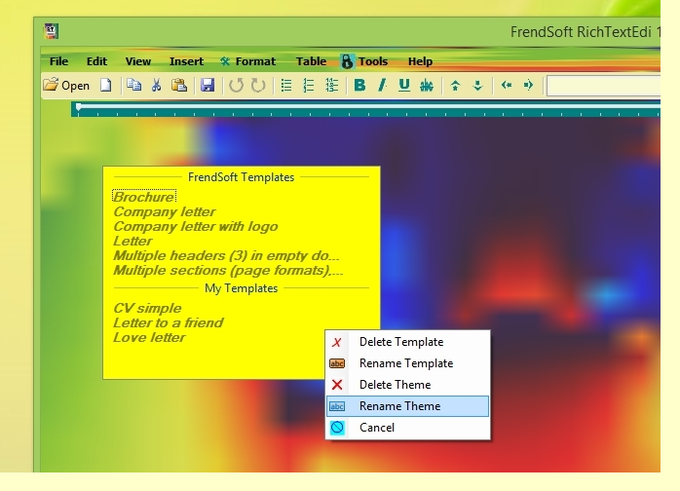Click the right arrow star icon
This screenshot has width=680, height=491.
tap(528, 85)
